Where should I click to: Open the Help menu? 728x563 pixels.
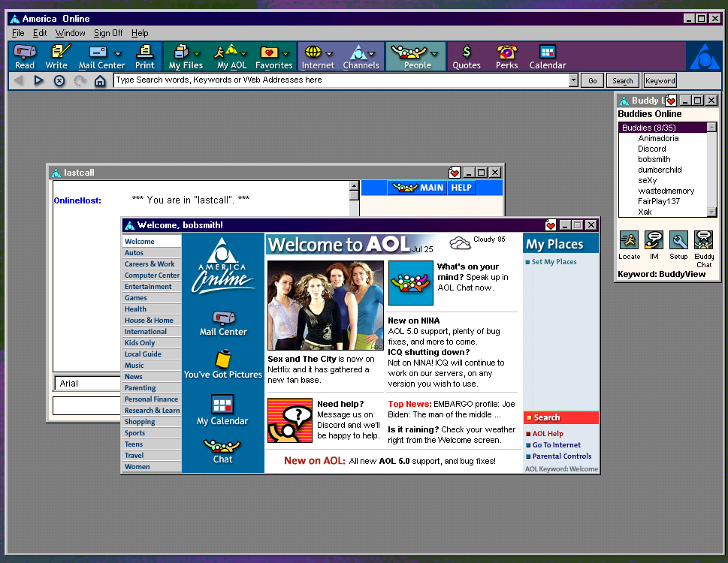click(x=140, y=33)
